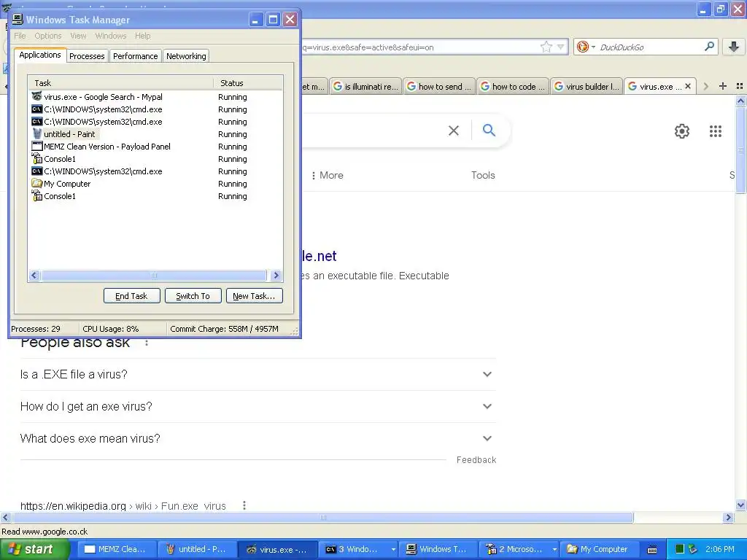Viewport: 747px width, 560px height.
Task: Open the Google apps grid icon
Action: coord(715,131)
